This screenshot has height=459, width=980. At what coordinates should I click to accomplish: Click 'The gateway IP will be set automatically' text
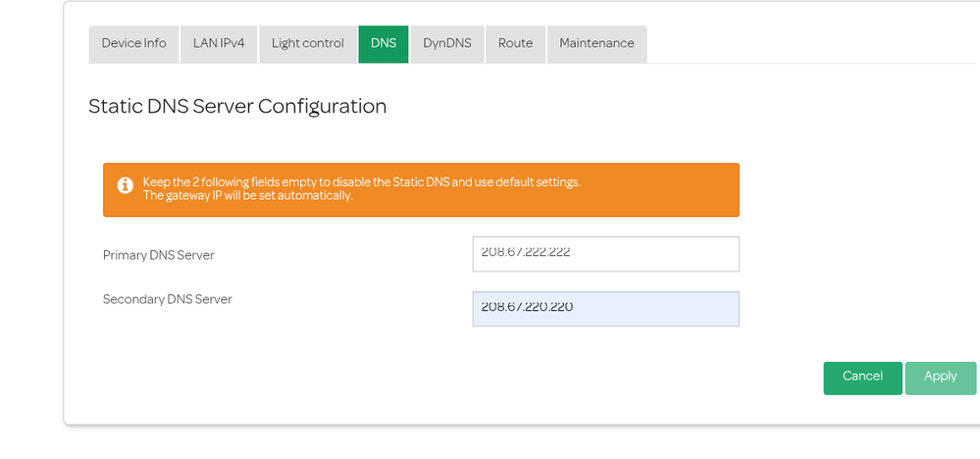click(247, 196)
